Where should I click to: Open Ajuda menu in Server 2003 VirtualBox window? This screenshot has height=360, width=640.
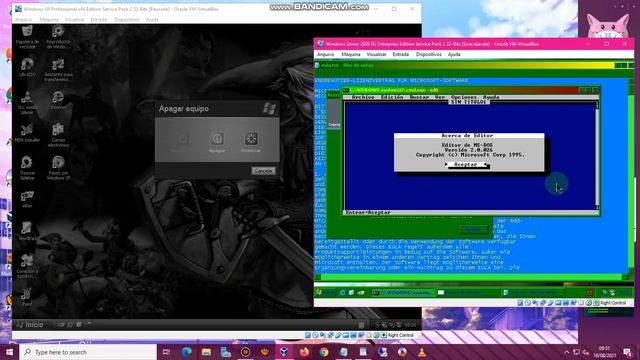(x=454, y=54)
